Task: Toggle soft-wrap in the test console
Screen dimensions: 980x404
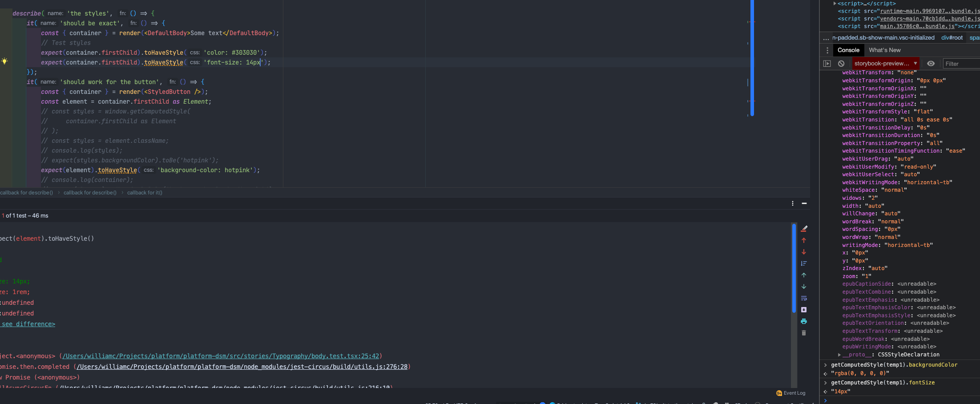Action: pos(804,298)
